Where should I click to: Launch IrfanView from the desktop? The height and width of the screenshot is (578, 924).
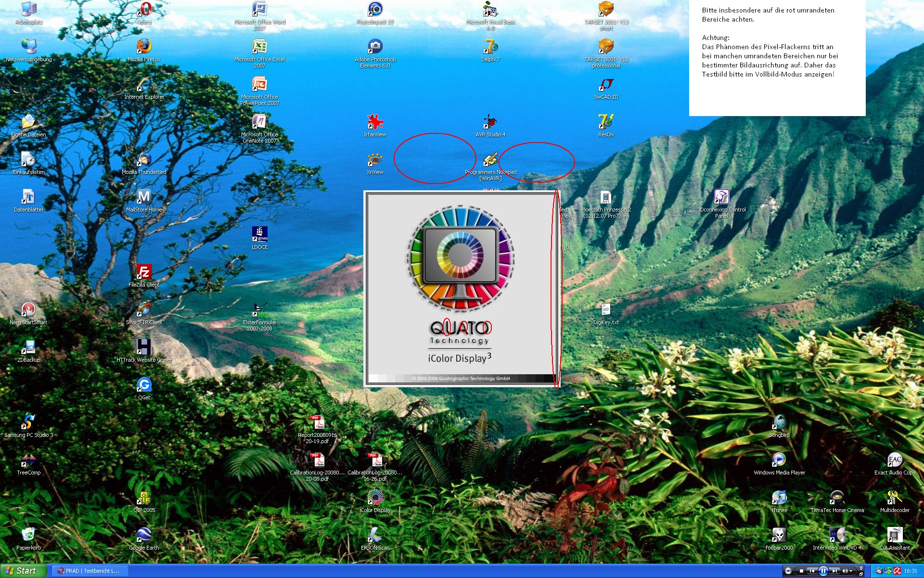tap(375, 122)
